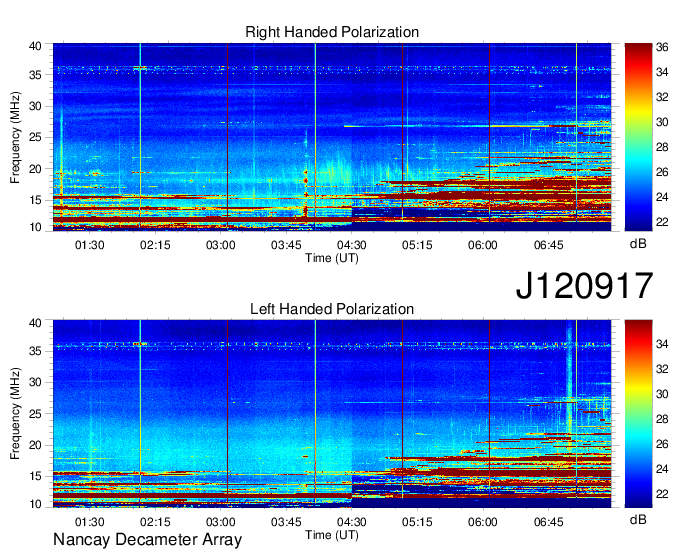Click the "28" dB tick on Right Handed colorbar

click(662, 147)
